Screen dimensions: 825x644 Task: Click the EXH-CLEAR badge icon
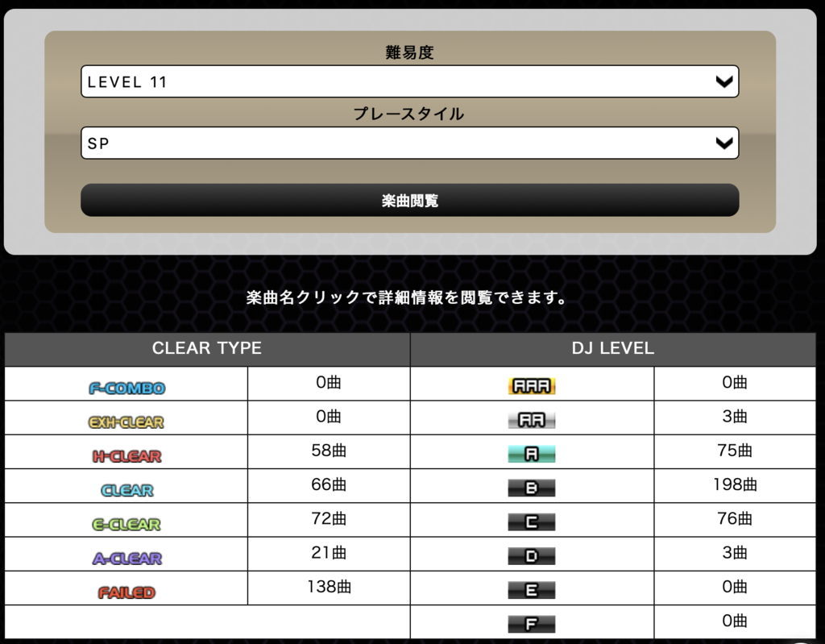[126, 422]
